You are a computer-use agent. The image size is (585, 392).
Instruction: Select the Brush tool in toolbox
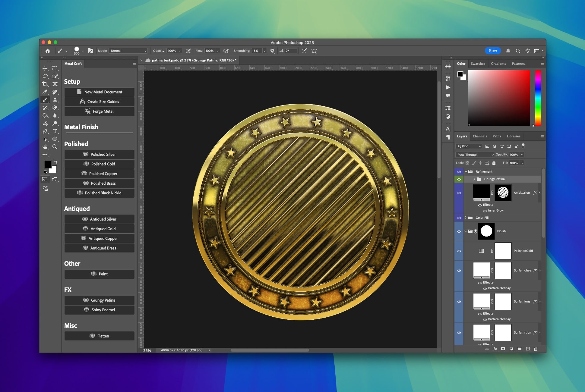tap(45, 100)
